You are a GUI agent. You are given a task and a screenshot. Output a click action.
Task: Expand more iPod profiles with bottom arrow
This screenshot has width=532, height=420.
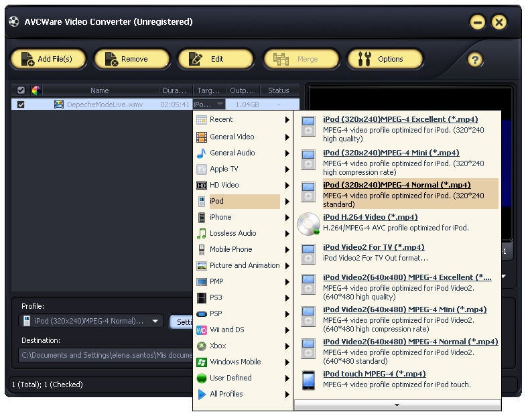pyautogui.click(x=397, y=405)
